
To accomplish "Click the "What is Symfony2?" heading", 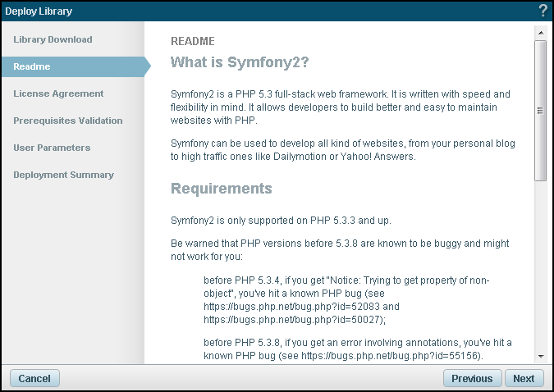I will coord(239,62).
